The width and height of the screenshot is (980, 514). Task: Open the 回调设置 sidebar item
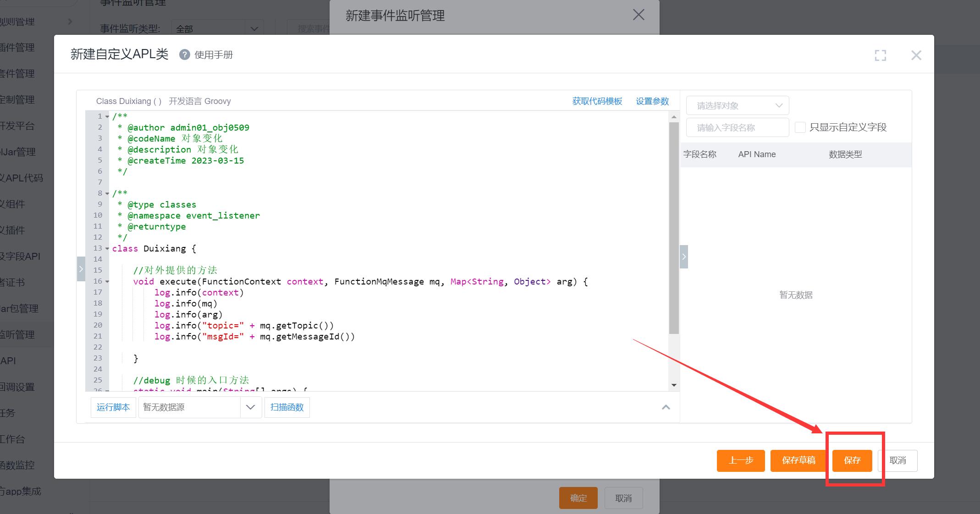tap(17, 387)
